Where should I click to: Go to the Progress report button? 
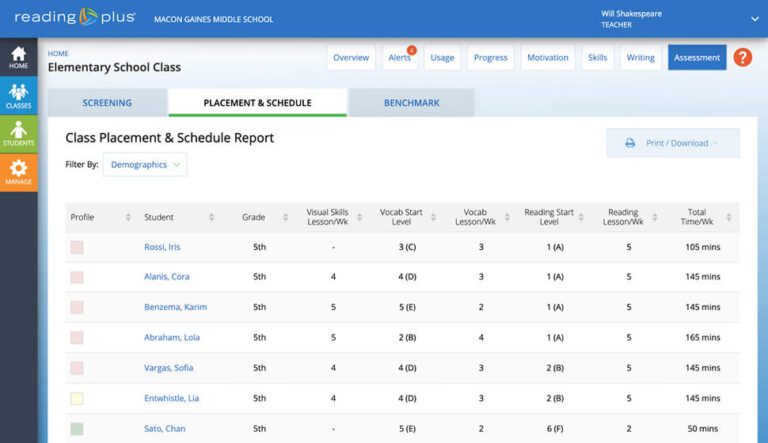point(490,58)
